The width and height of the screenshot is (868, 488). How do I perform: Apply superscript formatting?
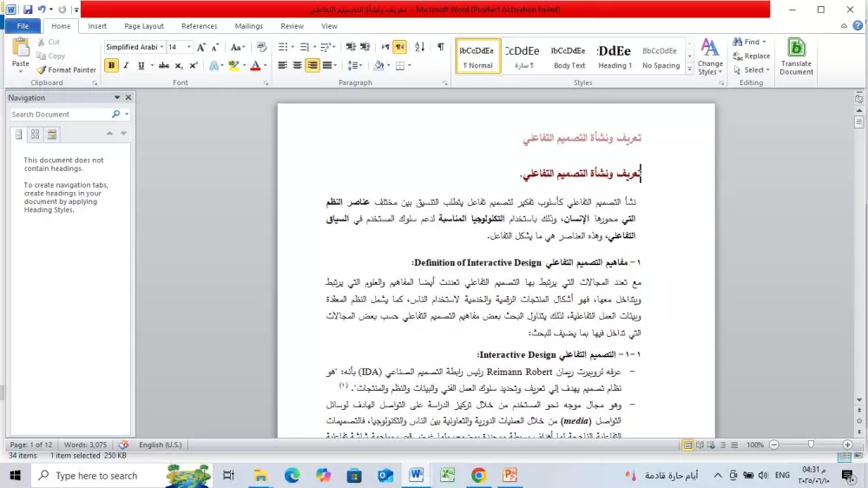point(194,65)
